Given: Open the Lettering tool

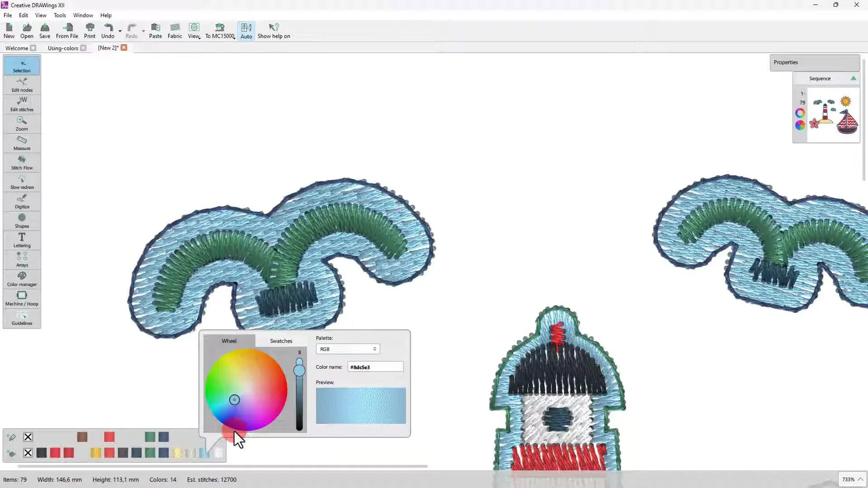Looking at the screenshot, I should (21, 240).
